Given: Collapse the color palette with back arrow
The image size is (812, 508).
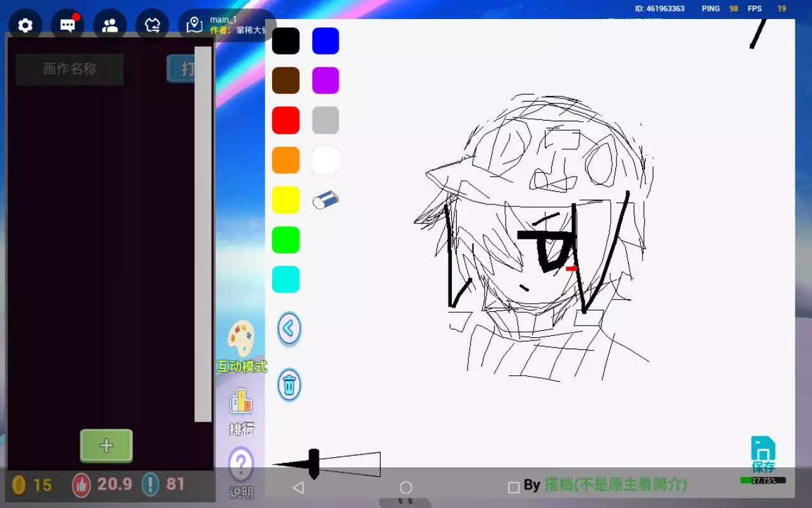Looking at the screenshot, I should (x=289, y=329).
